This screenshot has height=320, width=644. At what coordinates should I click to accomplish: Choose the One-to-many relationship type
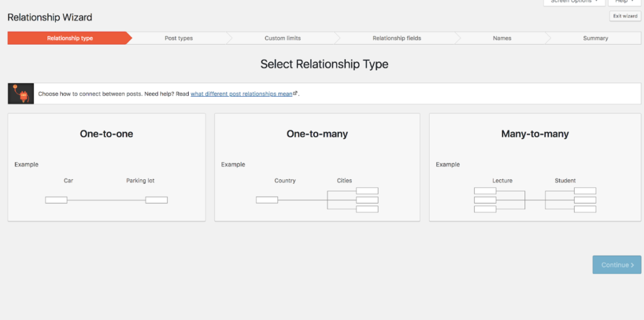(x=317, y=134)
